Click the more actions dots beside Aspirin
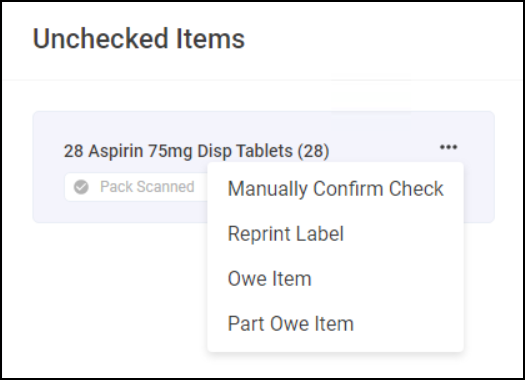 click(448, 147)
